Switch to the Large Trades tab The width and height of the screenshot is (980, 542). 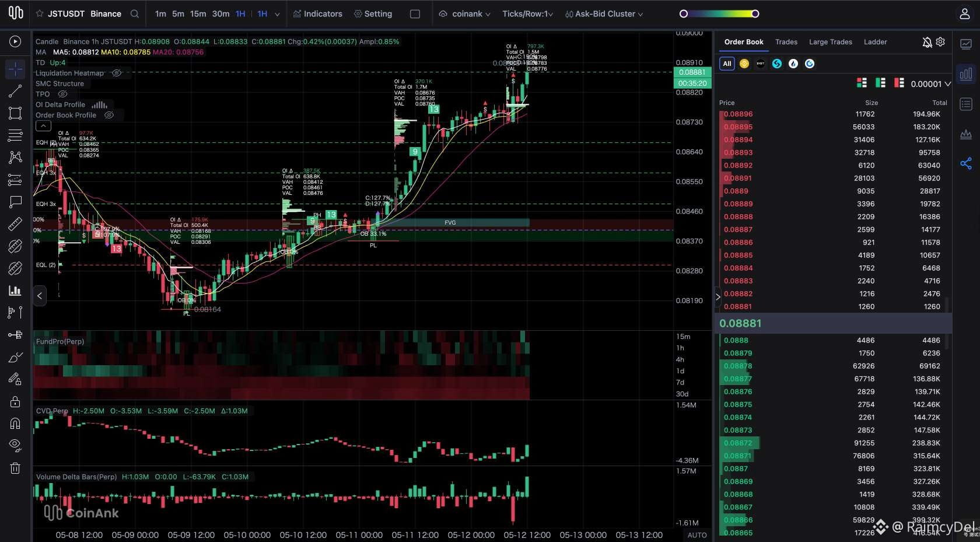pyautogui.click(x=831, y=42)
